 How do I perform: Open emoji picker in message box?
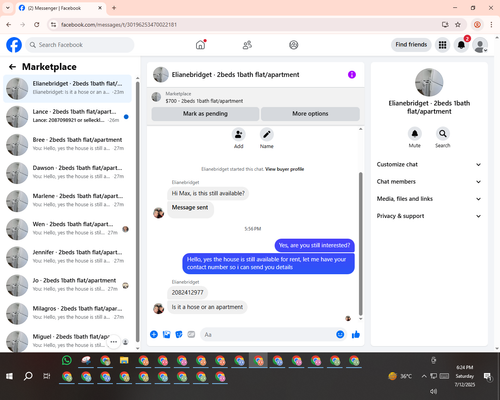pos(340,334)
